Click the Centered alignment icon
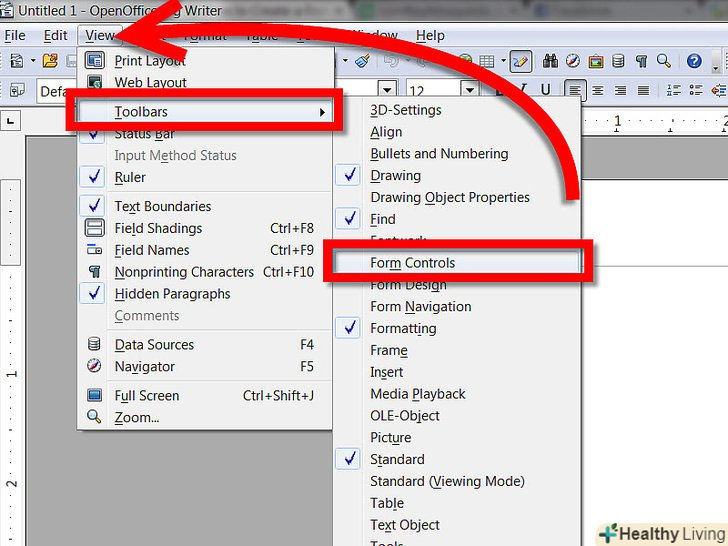 coord(598,90)
